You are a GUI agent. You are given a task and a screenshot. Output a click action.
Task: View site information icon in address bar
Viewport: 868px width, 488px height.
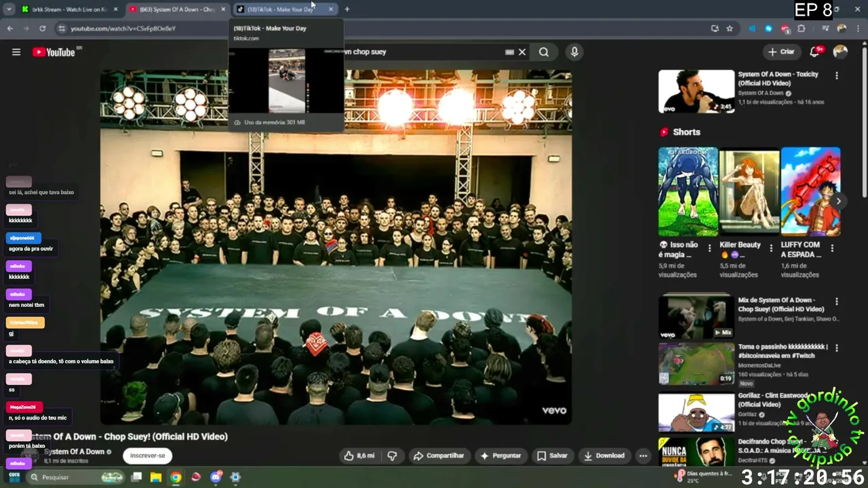point(61,28)
